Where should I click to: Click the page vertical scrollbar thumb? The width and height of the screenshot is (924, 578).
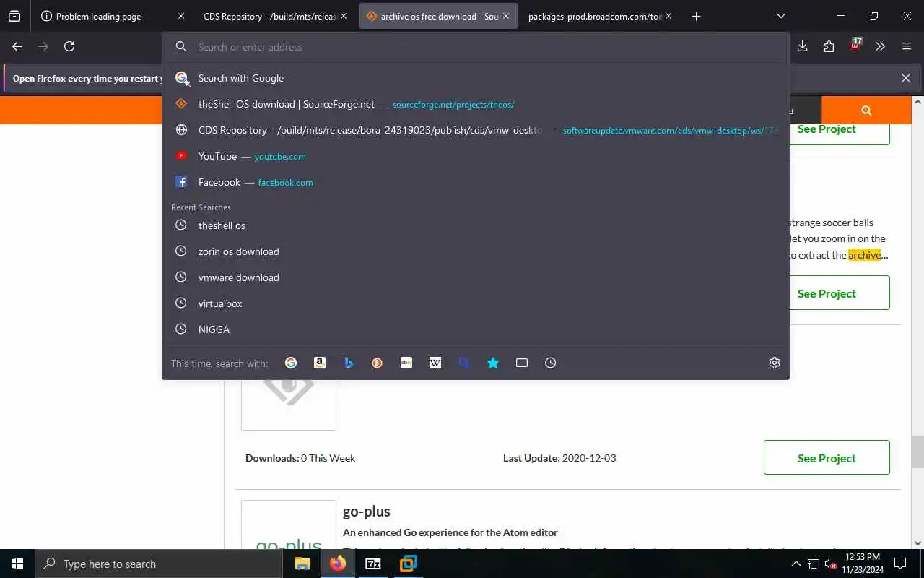[x=918, y=452]
